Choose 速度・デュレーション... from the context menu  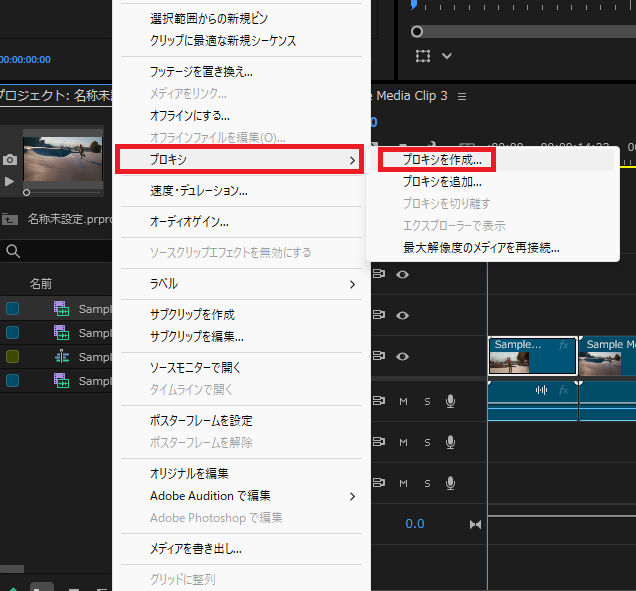[199, 190]
